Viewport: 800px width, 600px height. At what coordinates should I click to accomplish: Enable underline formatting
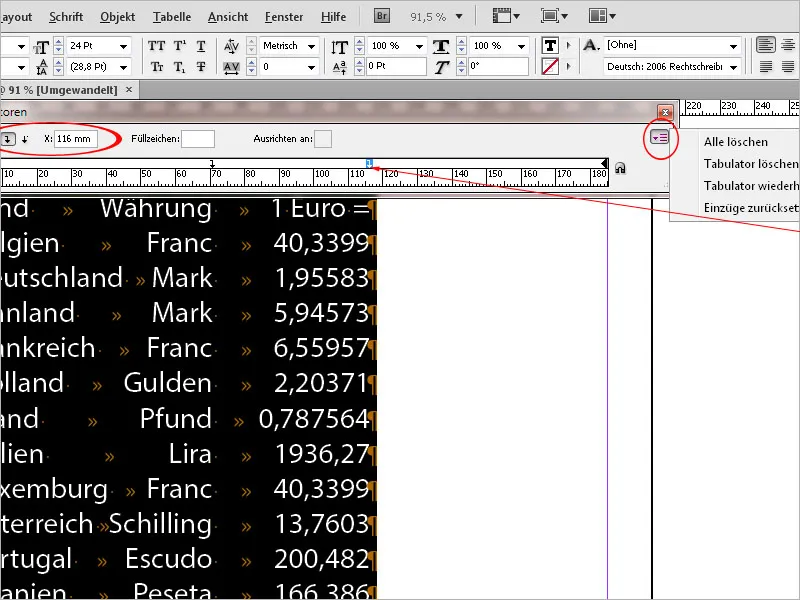click(200, 45)
